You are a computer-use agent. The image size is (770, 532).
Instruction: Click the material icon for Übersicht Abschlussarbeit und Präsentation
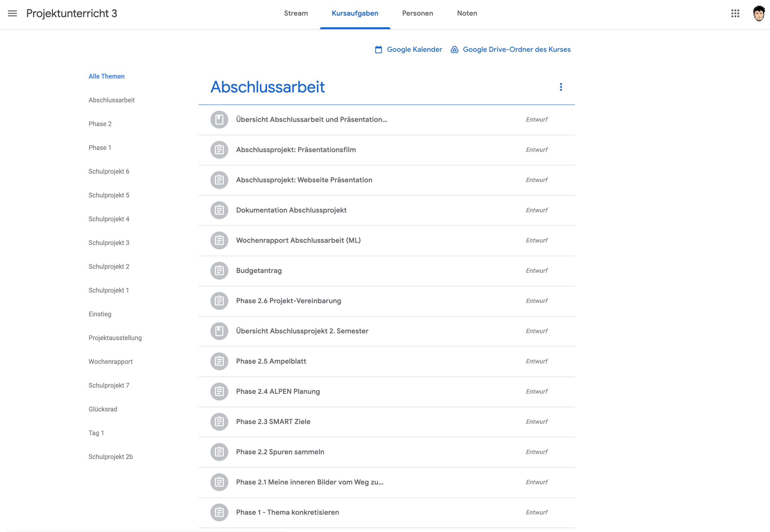click(219, 119)
